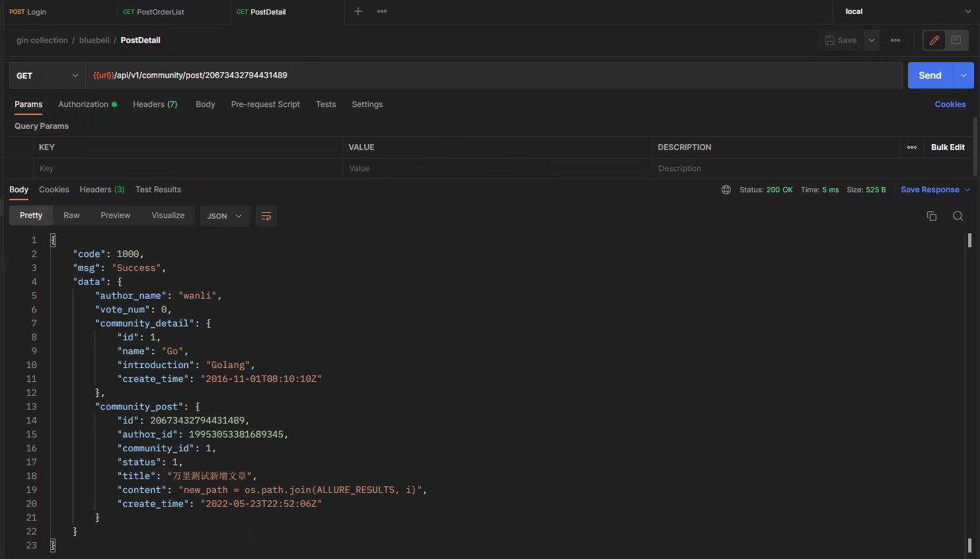Show the response Cookies tab
Viewport: 980px width, 559px height.
(54, 190)
